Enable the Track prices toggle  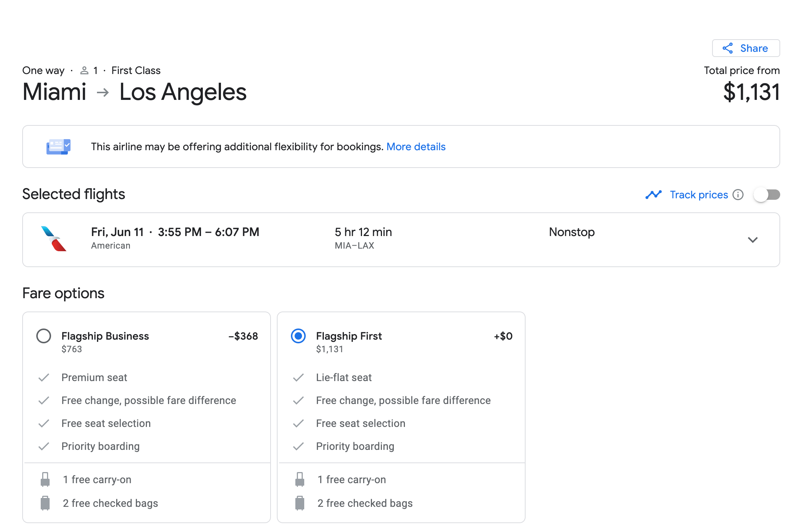[767, 195]
